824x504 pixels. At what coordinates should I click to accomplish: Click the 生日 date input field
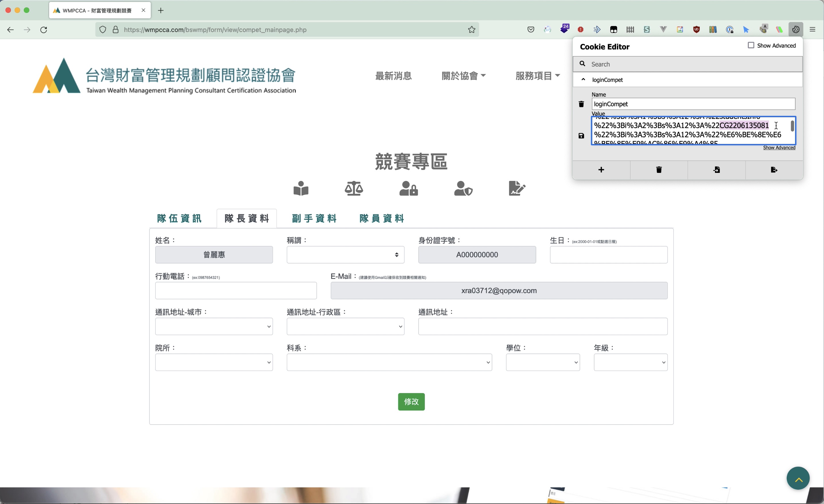609,255
